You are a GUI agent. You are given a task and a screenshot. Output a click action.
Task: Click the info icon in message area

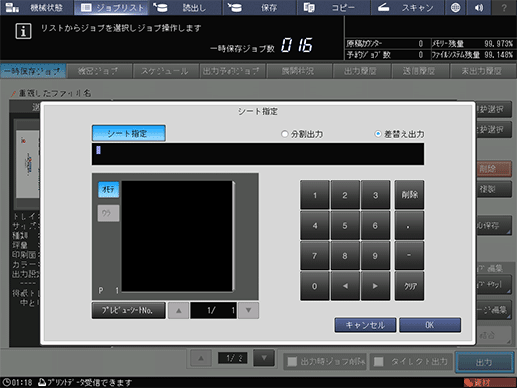[x=23, y=31]
